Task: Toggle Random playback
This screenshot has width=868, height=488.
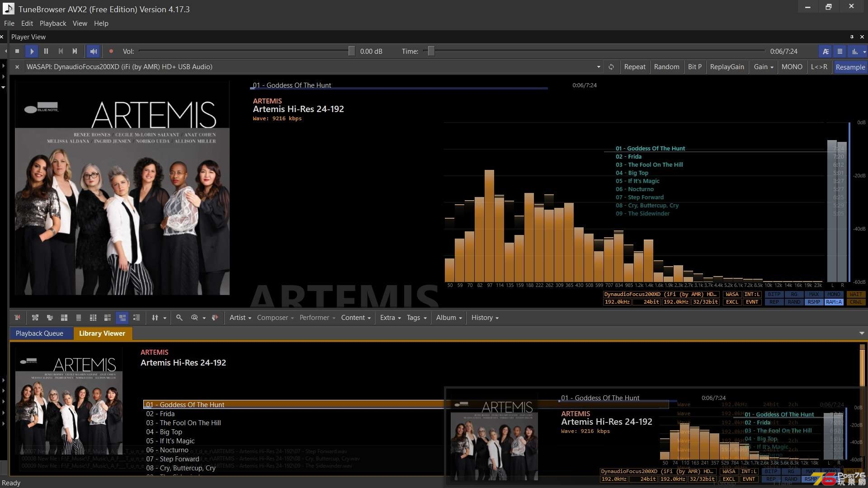Action: pyautogui.click(x=666, y=67)
